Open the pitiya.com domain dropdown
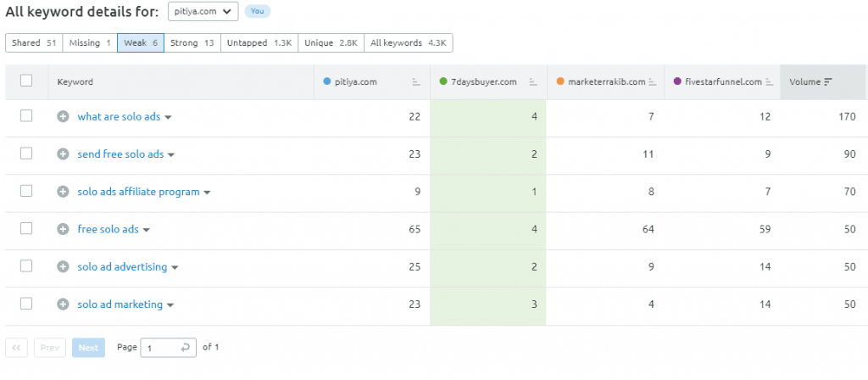 point(203,12)
